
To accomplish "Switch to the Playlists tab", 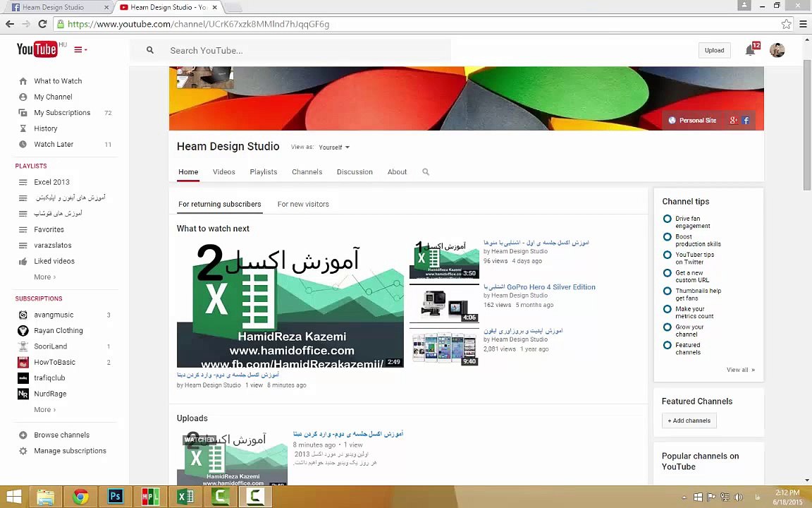I will tap(264, 172).
